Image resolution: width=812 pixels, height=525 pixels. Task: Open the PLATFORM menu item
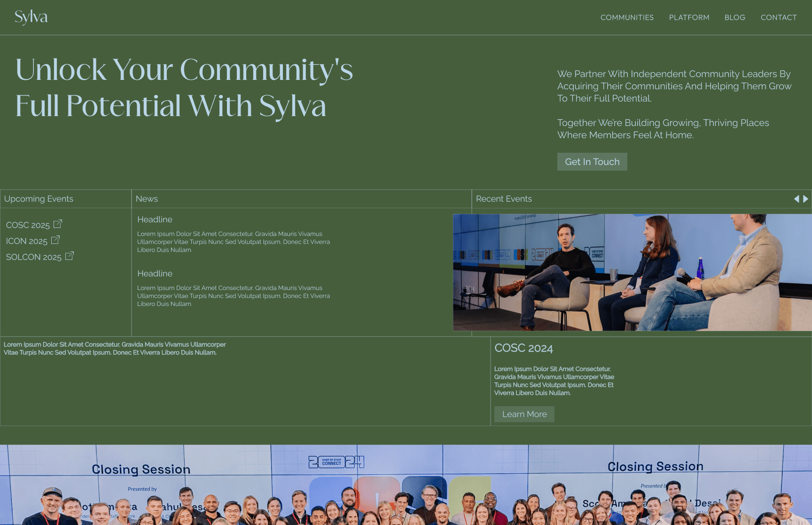coord(689,17)
